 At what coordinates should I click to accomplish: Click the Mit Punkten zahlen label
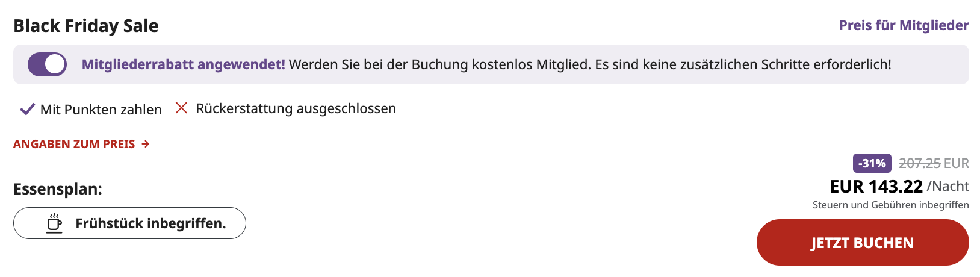[x=101, y=110]
